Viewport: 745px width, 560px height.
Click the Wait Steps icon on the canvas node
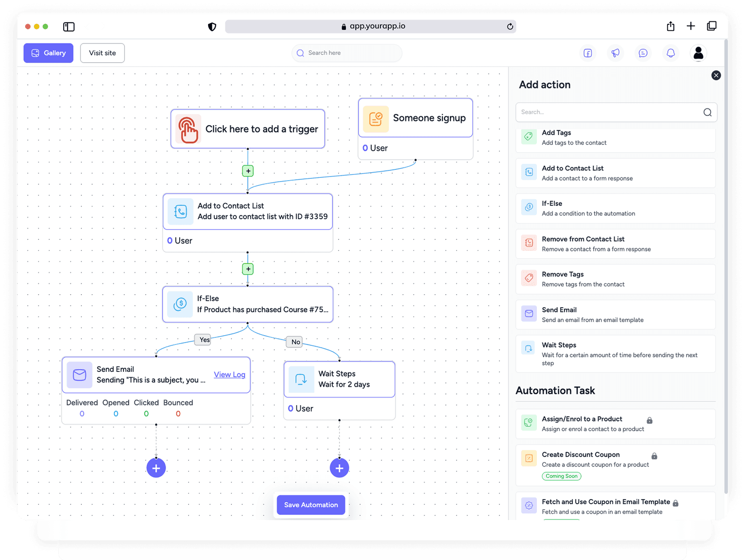(301, 379)
